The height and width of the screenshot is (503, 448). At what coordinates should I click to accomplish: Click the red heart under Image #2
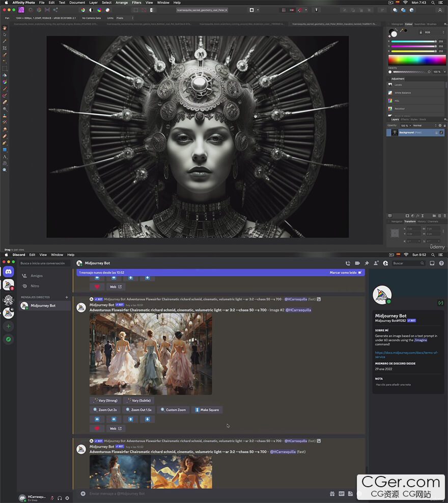pos(97,428)
